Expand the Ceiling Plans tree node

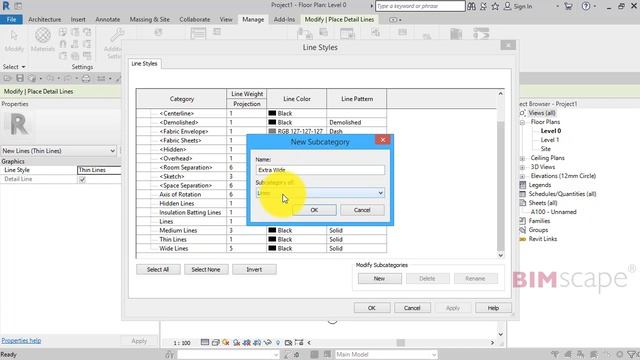[x=522, y=158]
